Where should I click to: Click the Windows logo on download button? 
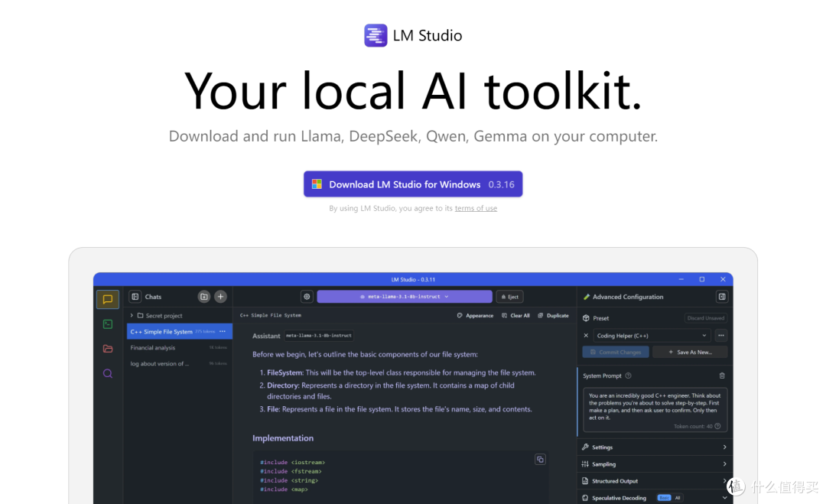[317, 184]
